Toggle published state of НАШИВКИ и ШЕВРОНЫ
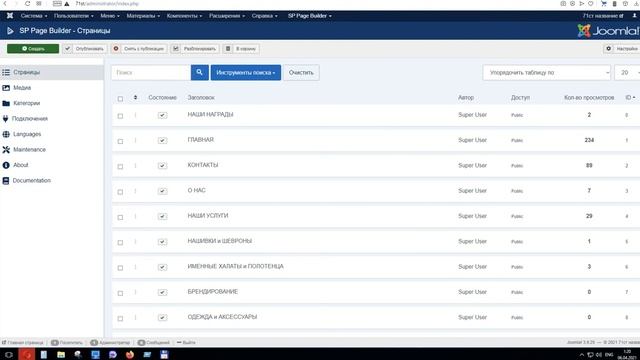 pos(162,242)
